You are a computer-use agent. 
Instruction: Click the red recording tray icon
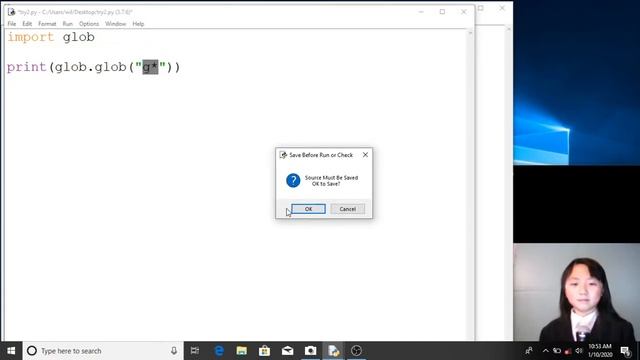568,351
